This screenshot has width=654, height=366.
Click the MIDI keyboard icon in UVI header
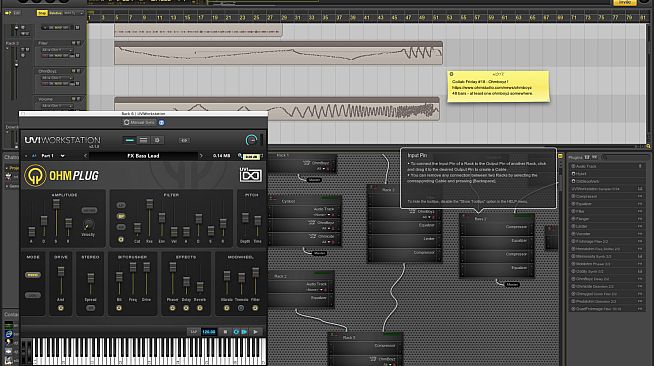point(184,140)
